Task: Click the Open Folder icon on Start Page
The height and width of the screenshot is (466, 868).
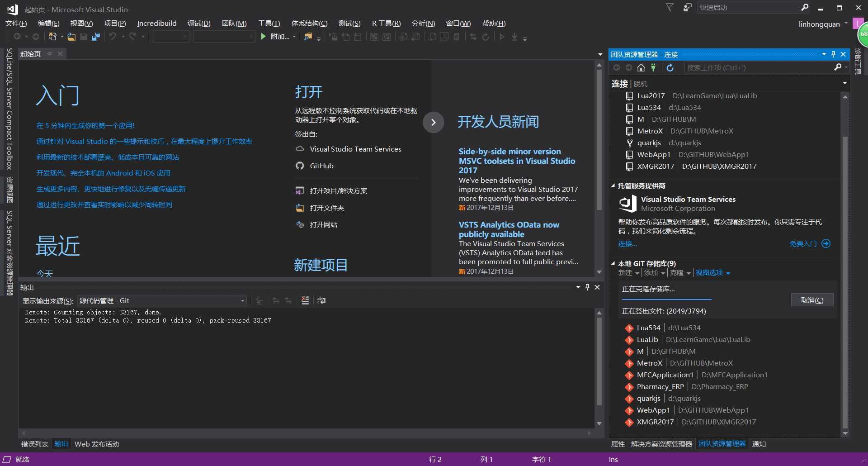Action: tap(300, 208)
